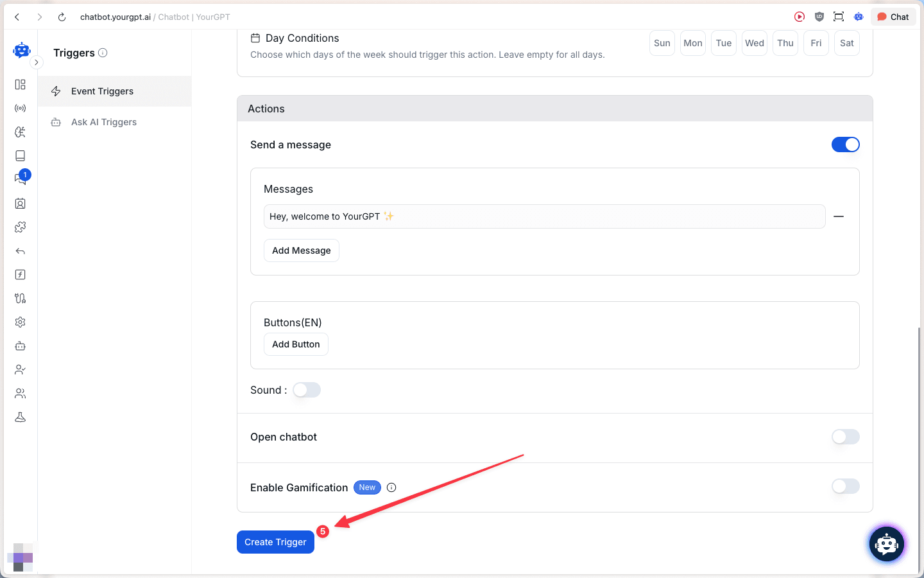Screen dimensions: 924x578
Task: Open the settings gear icon in sidebar
Action: (x=21, y=322)
